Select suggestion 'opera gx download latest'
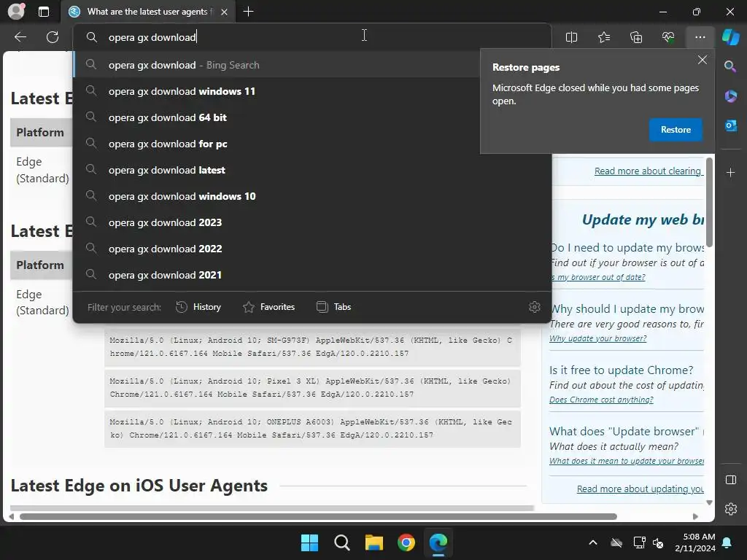Viewport: 747px width, 560px height. 312,169
